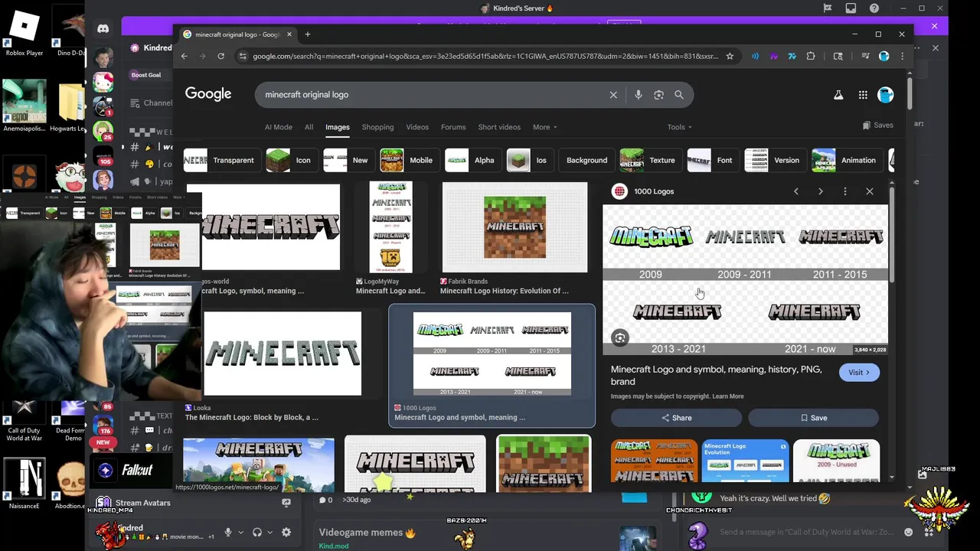
Task: Expand Discord headphone output options arrow
Action: click(x=270, y=533)
